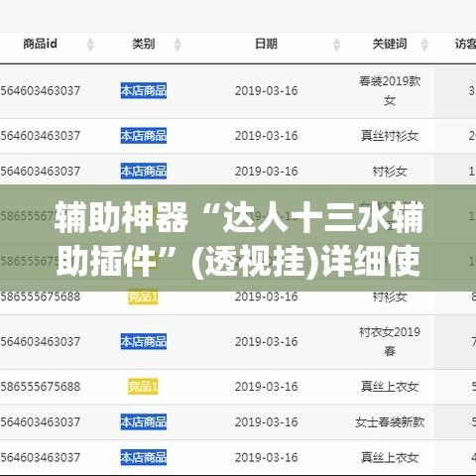Click id 564603463037 in 春装2019款女 row

[x=40, y=90]
